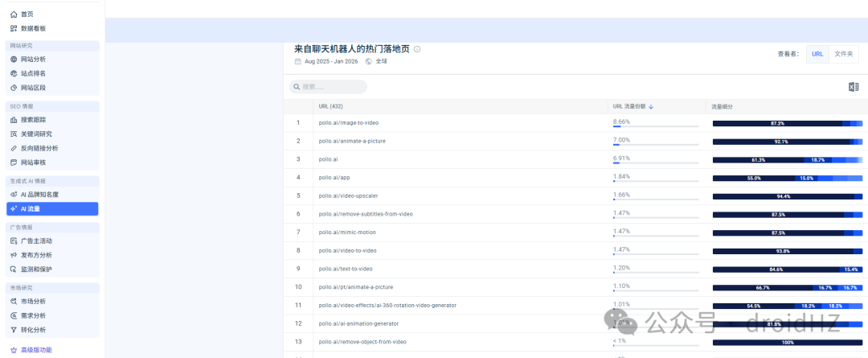Click pollo.ai/ai-animation-generator in row 12
Viewport: 868px width, 358px height.
tap(358, 323)
